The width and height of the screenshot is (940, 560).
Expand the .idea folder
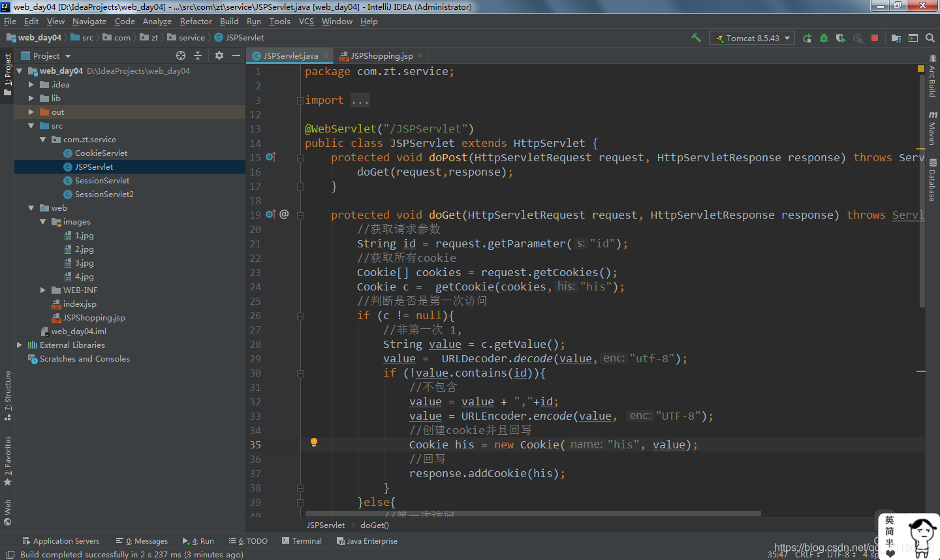coord(31,84)
